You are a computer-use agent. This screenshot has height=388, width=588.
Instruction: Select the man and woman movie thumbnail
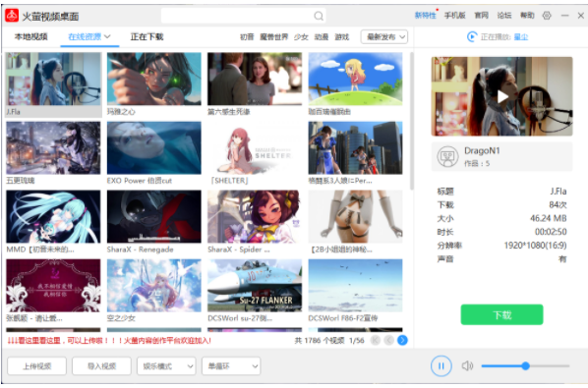click(255, 79)
